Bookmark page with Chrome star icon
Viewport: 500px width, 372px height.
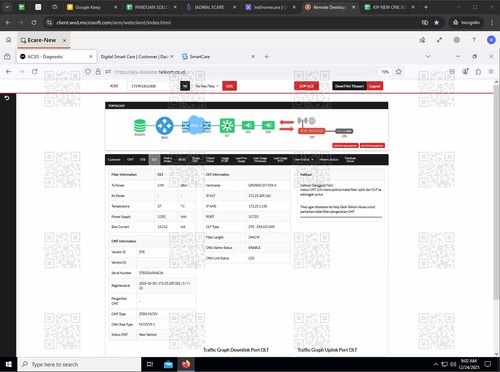click(436, 23)
